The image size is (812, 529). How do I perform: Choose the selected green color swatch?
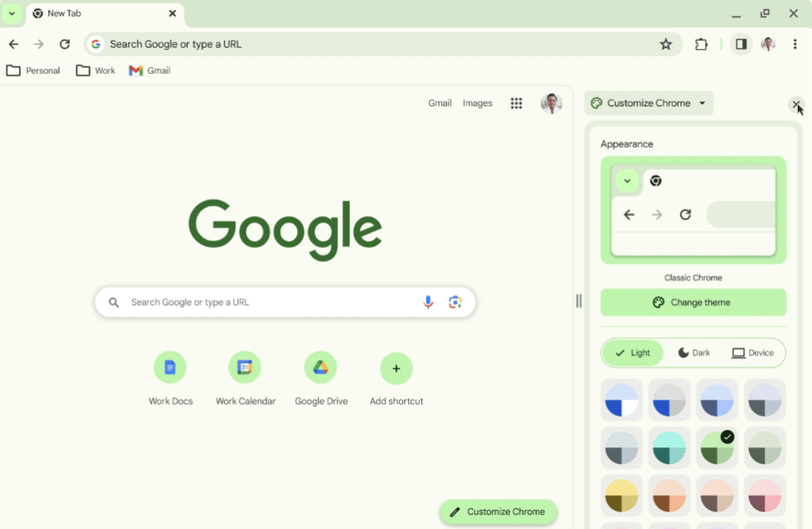717,448
